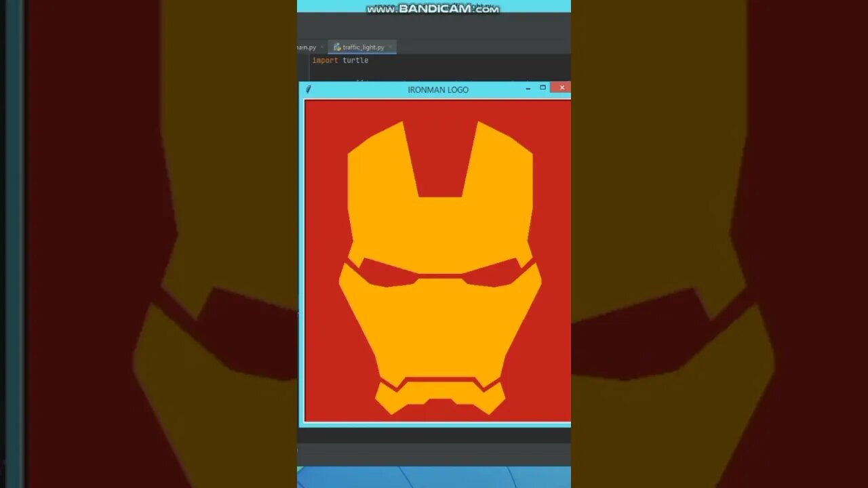Click the Python file icon on traffic_light.py tab
Image resolution: width=868 pixels, height=488 pixels.
[337, 47]
